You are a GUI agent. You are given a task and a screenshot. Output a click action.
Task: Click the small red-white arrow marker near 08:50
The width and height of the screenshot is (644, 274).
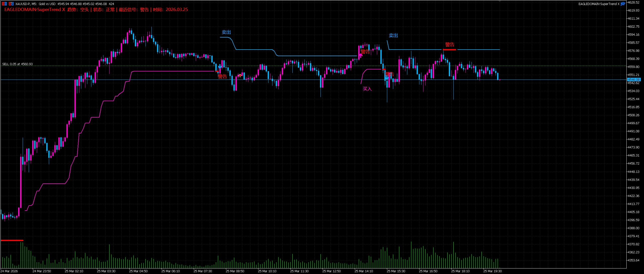[240, 75]
